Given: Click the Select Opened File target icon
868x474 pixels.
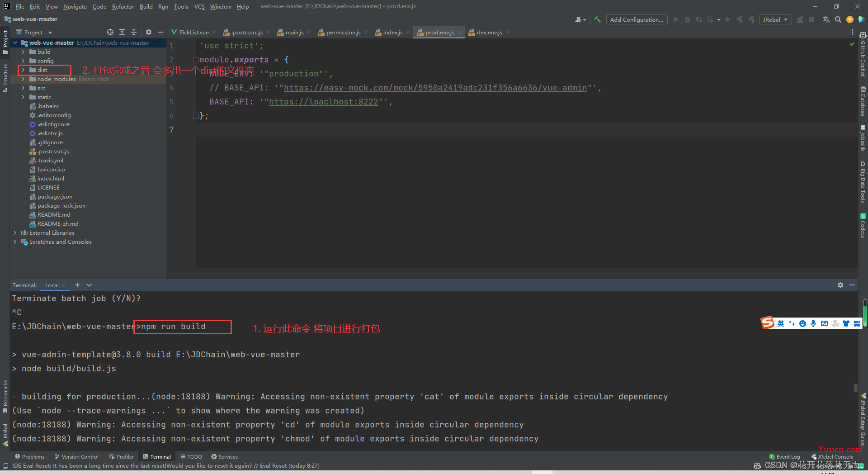Looking at the screenshot, I should pyautogui.click(x=110, y=32).
